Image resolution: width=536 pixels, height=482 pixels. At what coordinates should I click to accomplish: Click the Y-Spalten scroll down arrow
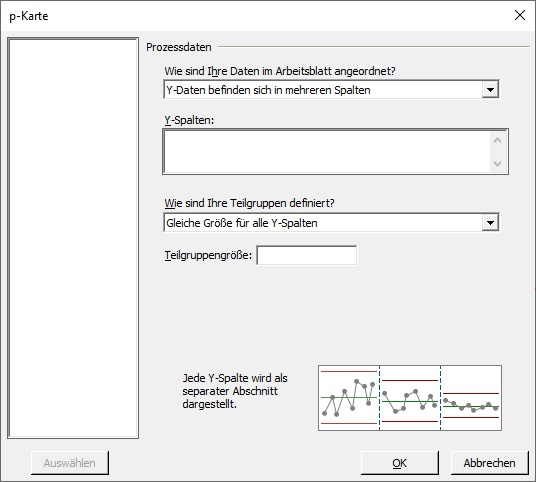pyautogui.click(x=497, y=164)
